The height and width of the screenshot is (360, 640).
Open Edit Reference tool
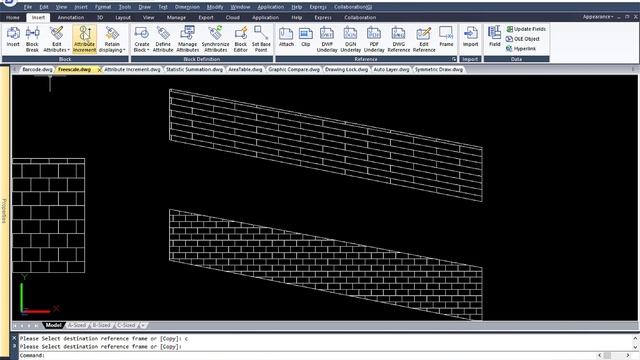[x=424, y=39]
